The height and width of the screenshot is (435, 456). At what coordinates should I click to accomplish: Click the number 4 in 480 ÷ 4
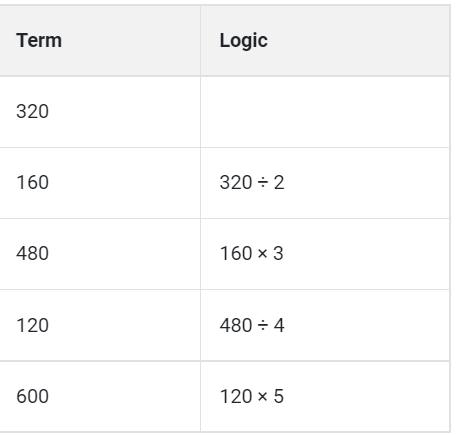[x=279, y=325]
